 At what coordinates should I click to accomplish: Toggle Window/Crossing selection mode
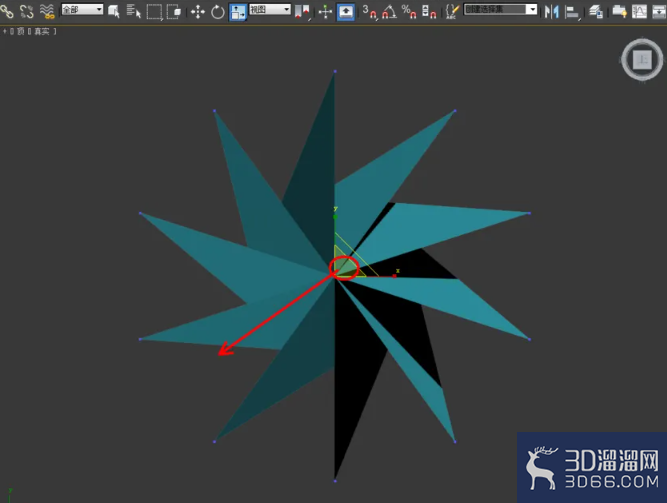[174, 11]
